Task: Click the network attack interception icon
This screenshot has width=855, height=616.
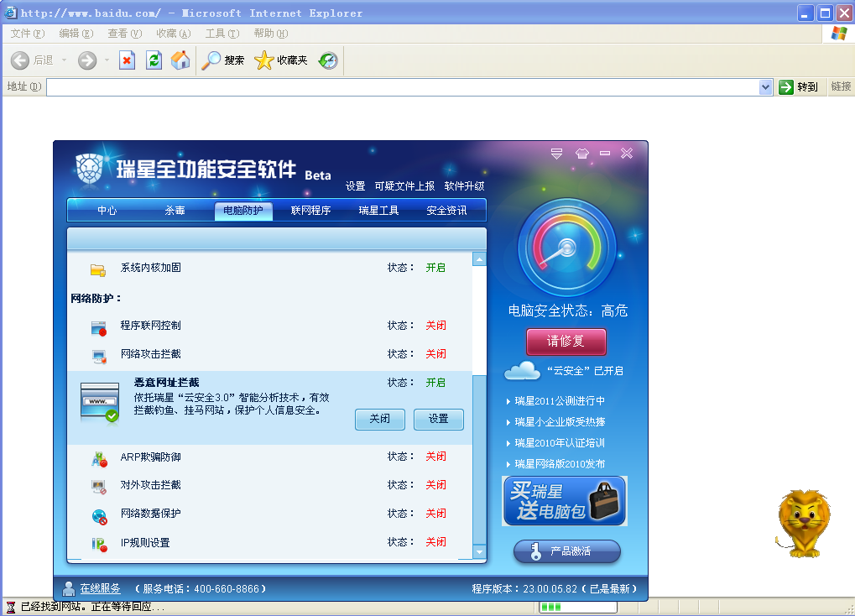Action: (99, 357)
